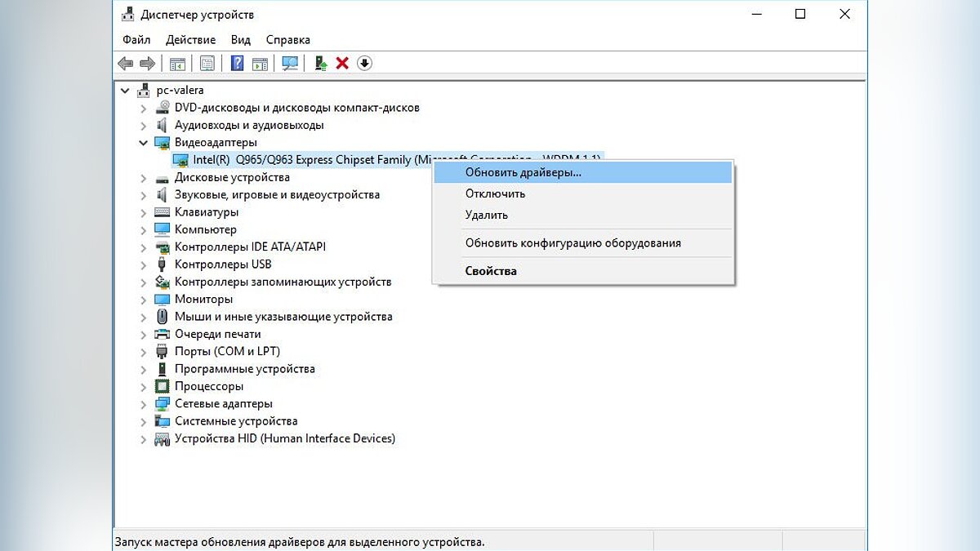Expand the Дисковые устройства node
The width and height of the screenshot is (980, 551).
[144, 177]
